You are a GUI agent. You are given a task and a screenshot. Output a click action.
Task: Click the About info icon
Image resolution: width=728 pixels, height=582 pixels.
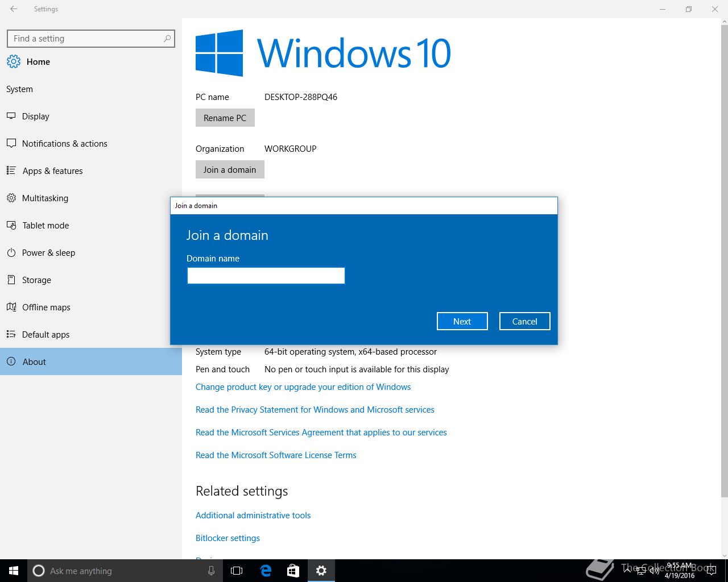[x=11, y=361]
